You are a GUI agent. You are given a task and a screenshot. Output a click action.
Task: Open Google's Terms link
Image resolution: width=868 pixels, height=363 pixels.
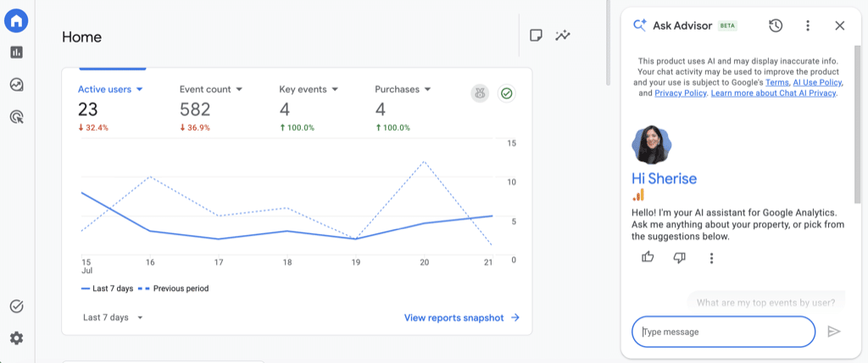776,82
